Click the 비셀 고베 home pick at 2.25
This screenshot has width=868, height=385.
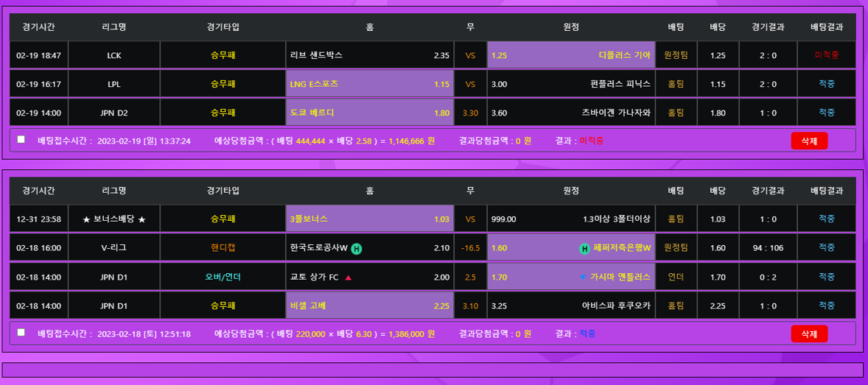pos(369,305)
